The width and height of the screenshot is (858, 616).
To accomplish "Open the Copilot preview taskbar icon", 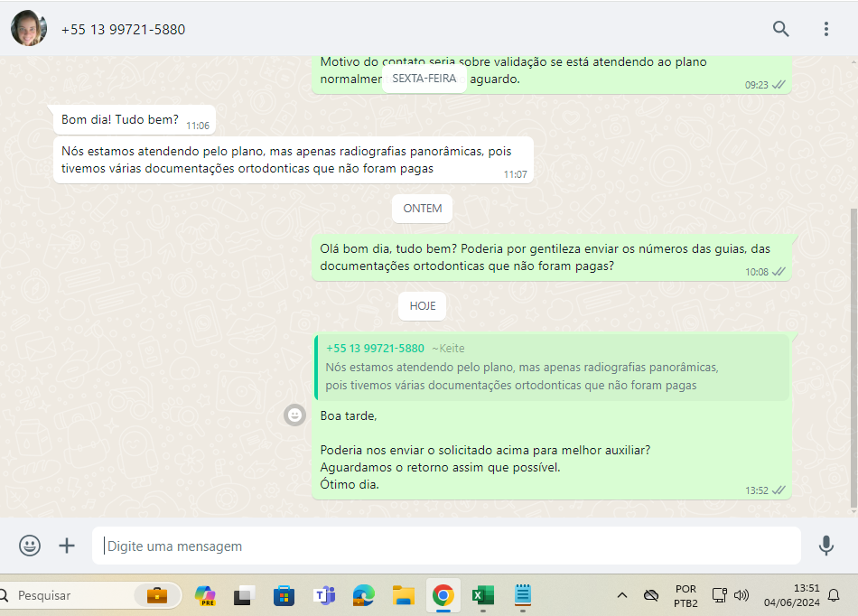I will 205,595.
